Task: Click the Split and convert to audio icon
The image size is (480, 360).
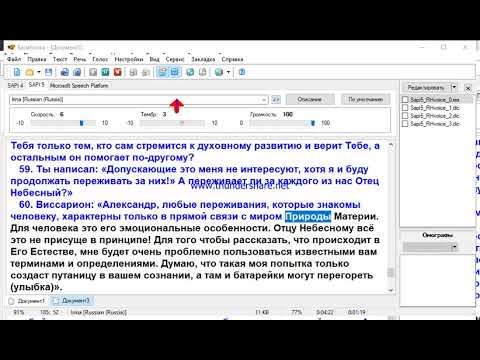Action: 77,72
